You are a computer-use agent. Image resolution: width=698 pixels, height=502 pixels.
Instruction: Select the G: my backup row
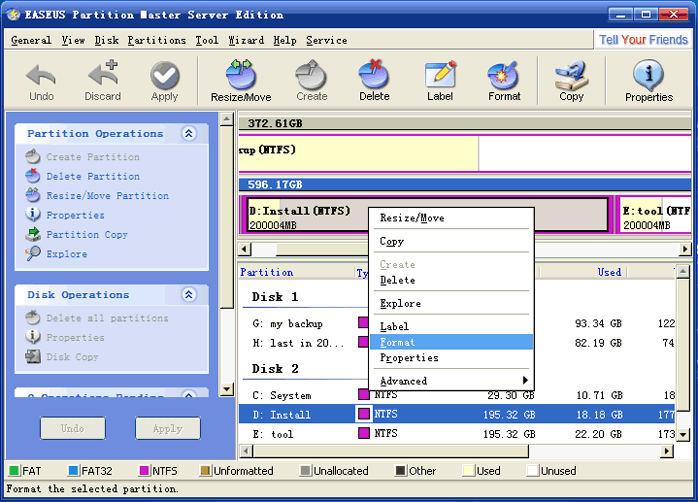457,324
